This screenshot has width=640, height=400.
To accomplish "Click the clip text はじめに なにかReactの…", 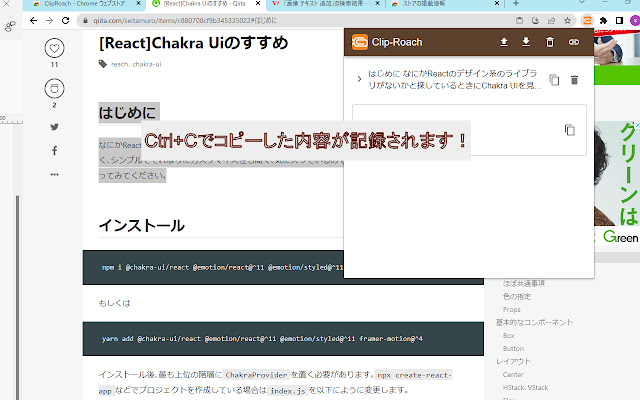I will tap(455, 80).
